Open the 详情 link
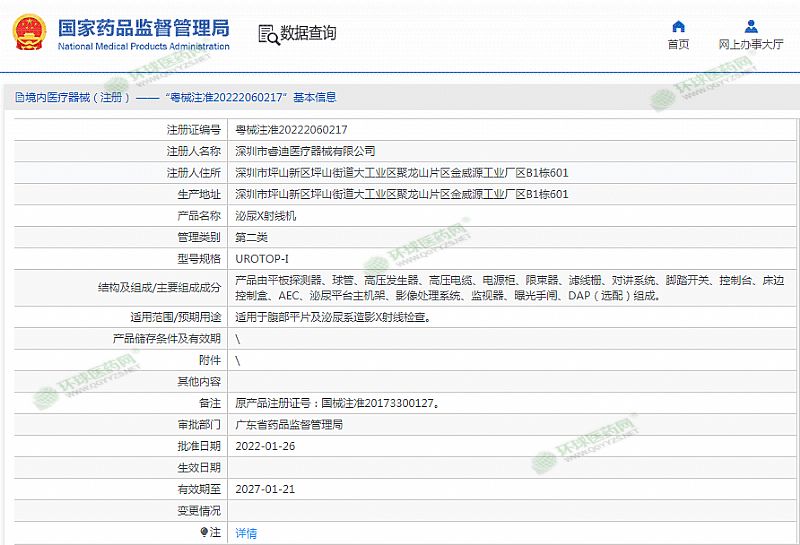The image size is (800, 545). (245, 533)
